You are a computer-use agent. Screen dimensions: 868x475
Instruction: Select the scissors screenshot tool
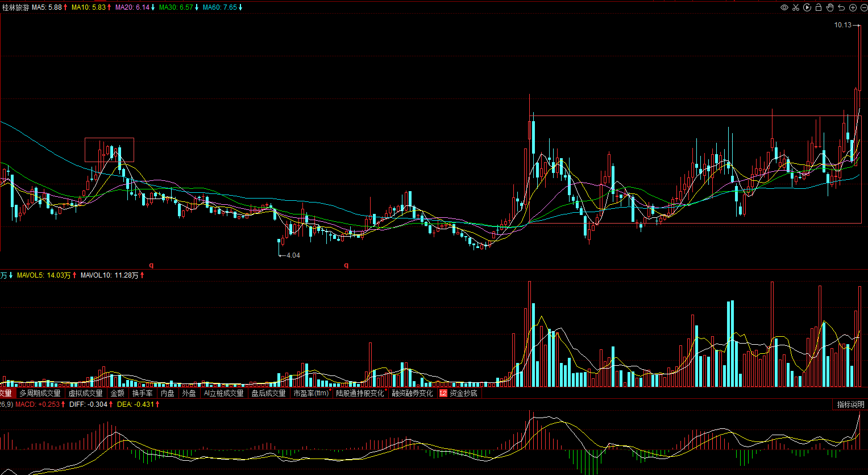click(x=796, y=7)
